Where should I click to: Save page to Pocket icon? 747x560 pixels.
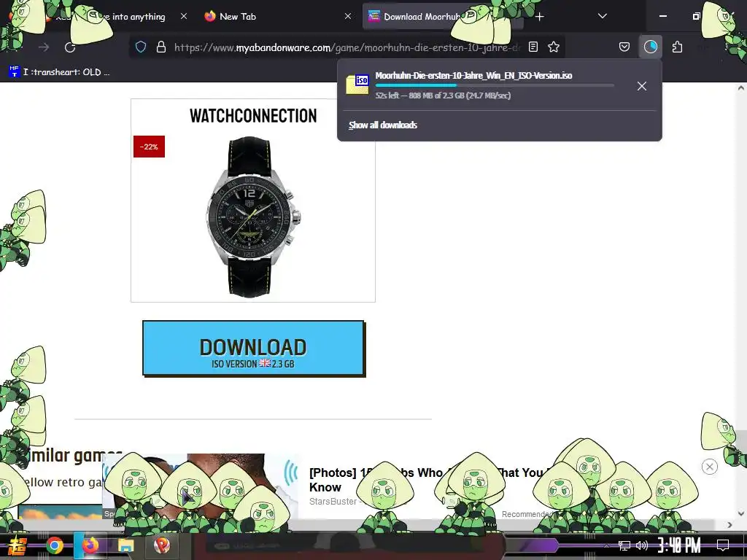624,47
